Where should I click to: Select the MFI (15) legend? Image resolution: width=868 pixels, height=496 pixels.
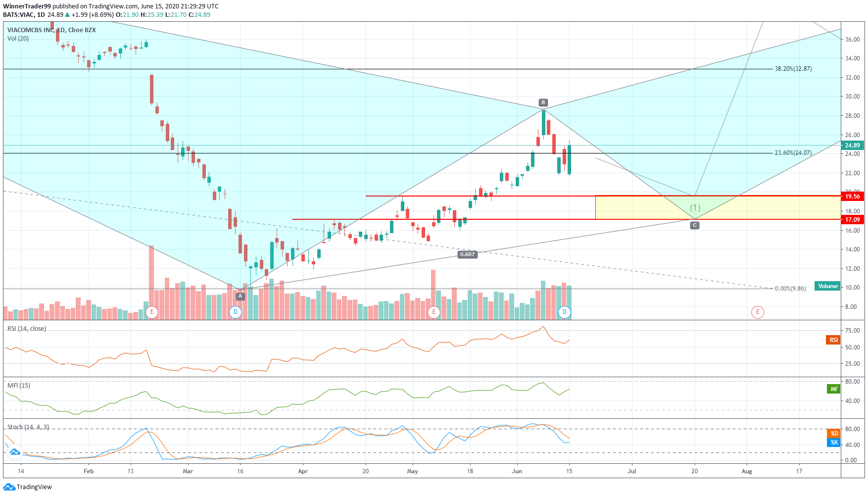point(19,386)
